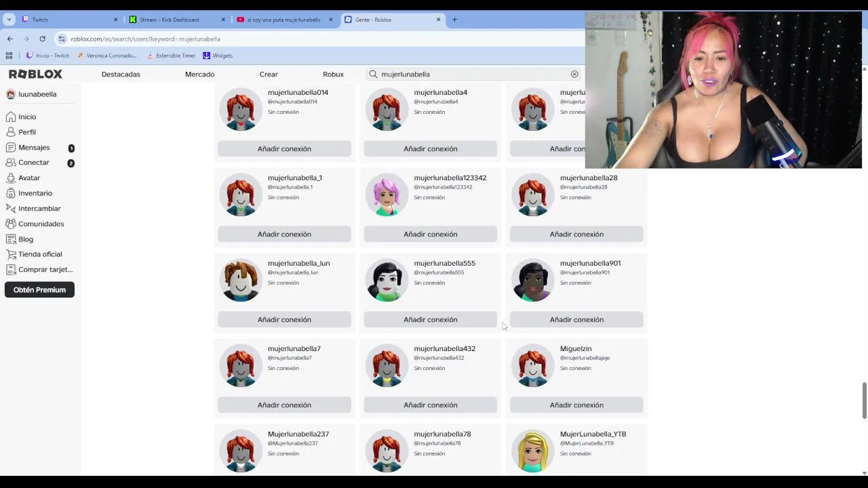Viewport: 868px width, 488px height.
Task: Open Extensible Timer bookmark
Action: 171,56
